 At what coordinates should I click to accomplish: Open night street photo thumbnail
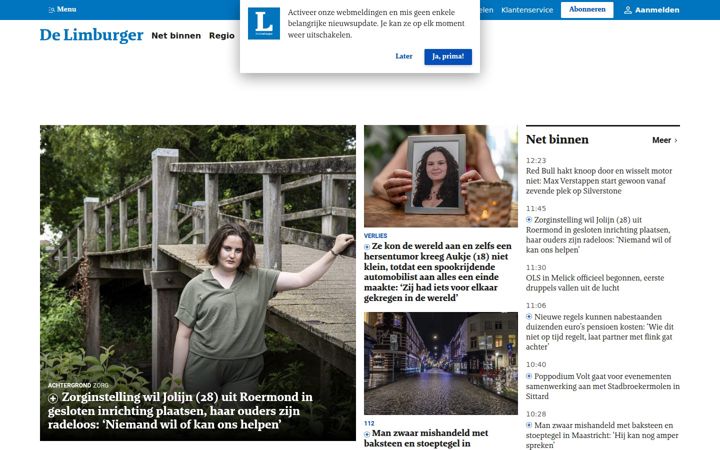click(x=441, y=364)
